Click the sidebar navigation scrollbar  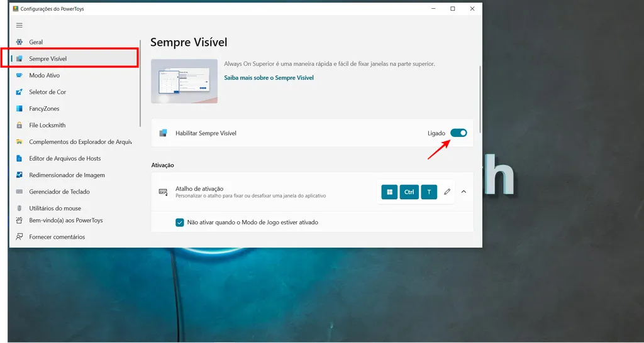(140, 82)
